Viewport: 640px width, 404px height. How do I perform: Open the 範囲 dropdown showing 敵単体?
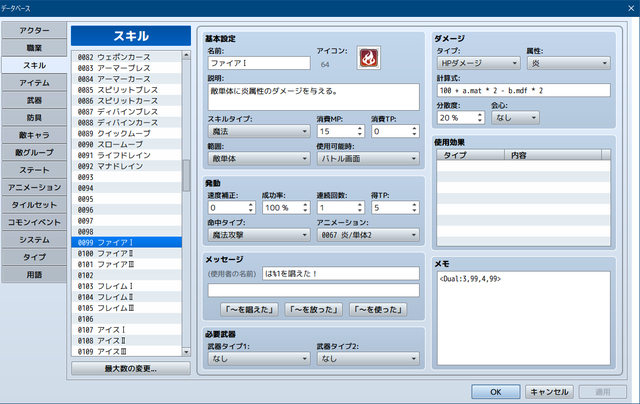click(x=259, y=159)
